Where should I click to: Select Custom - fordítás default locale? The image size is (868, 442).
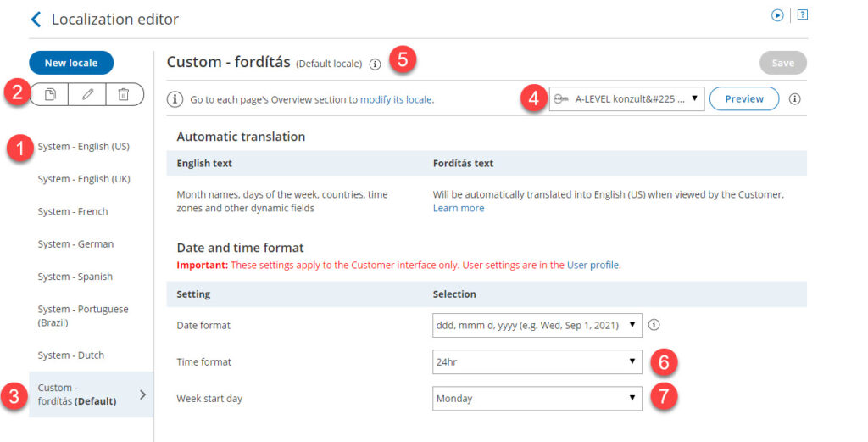[76, 394]
